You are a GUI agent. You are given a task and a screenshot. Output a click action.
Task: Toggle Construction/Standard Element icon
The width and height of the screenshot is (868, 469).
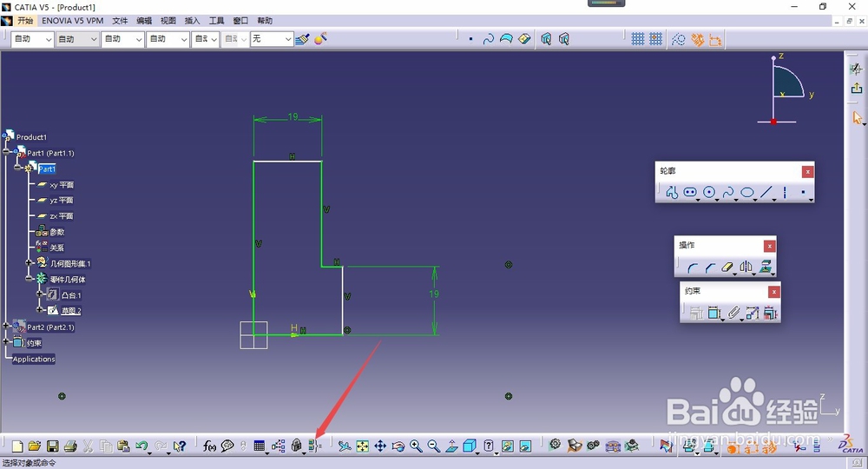click(x=679, y=39)
